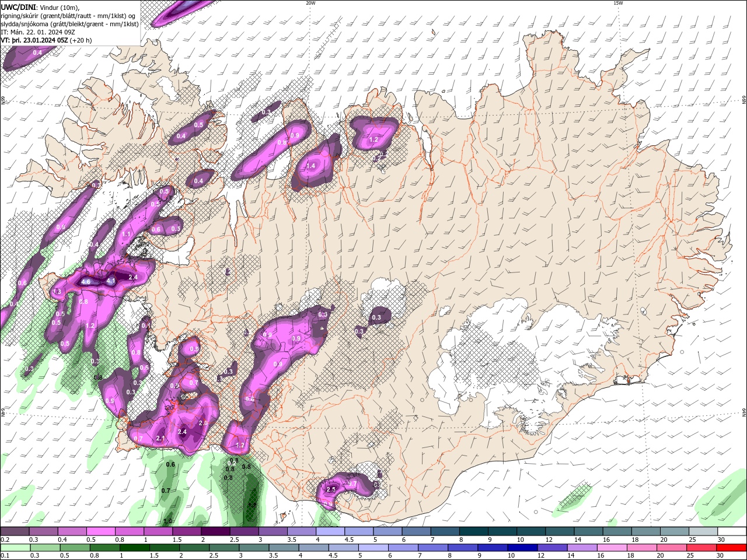
Task: Click the 'rigning/skúrir' rain legend description line
Action: tap(69, 16)
